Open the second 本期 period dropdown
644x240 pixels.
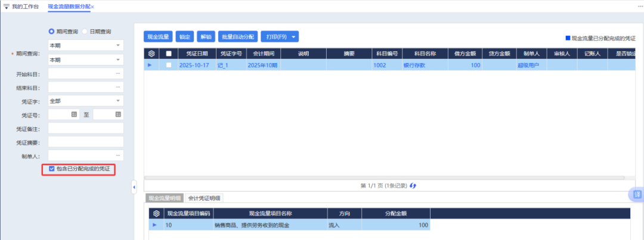[x=86, y=60]
